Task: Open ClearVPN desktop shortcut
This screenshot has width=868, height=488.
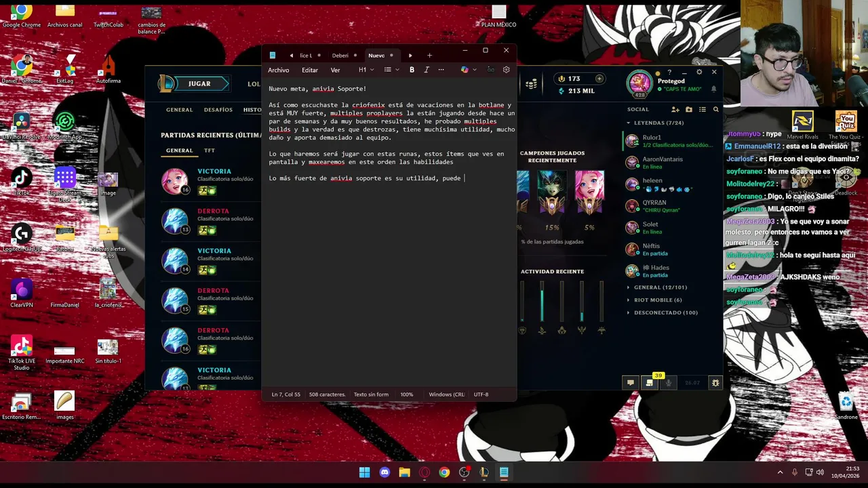Action: [x=22, y=293]
